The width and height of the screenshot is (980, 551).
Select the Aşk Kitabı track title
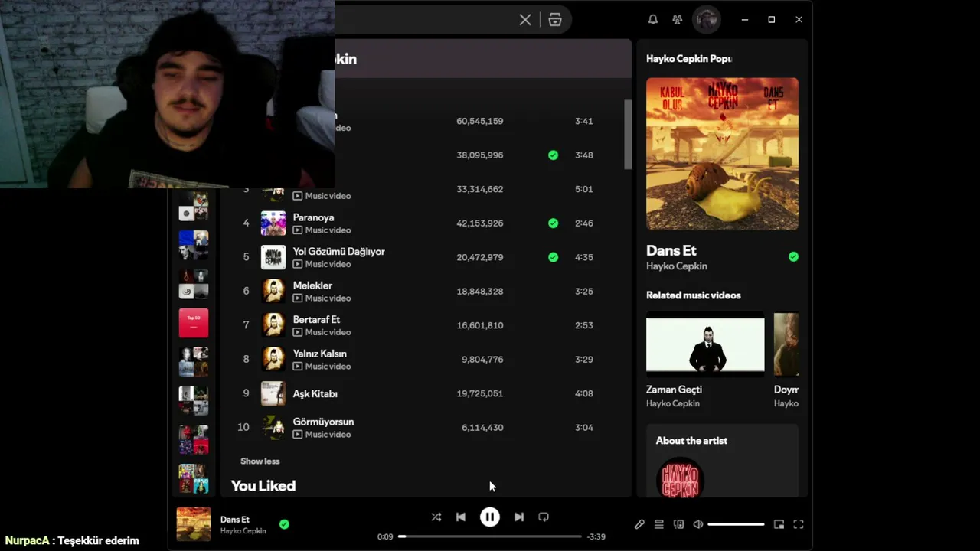315,393
